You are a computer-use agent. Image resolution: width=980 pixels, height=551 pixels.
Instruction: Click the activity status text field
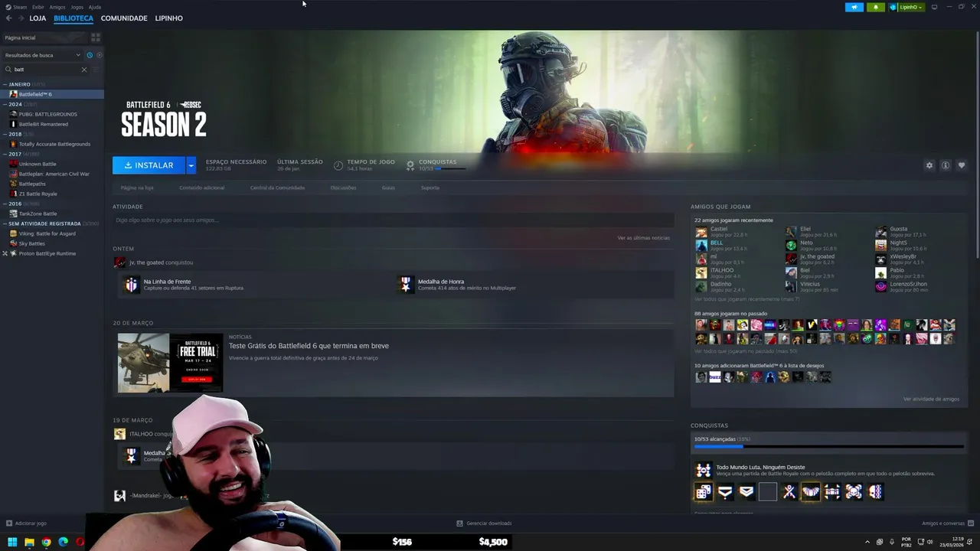pos(393,220)
